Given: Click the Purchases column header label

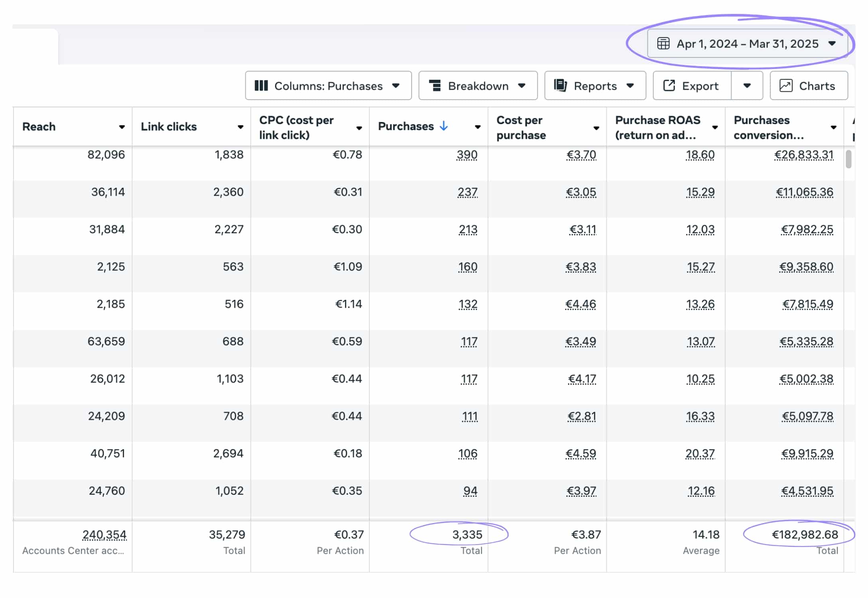Looking at the screenshot, I should pyautogui.click(x=405, y=126).
